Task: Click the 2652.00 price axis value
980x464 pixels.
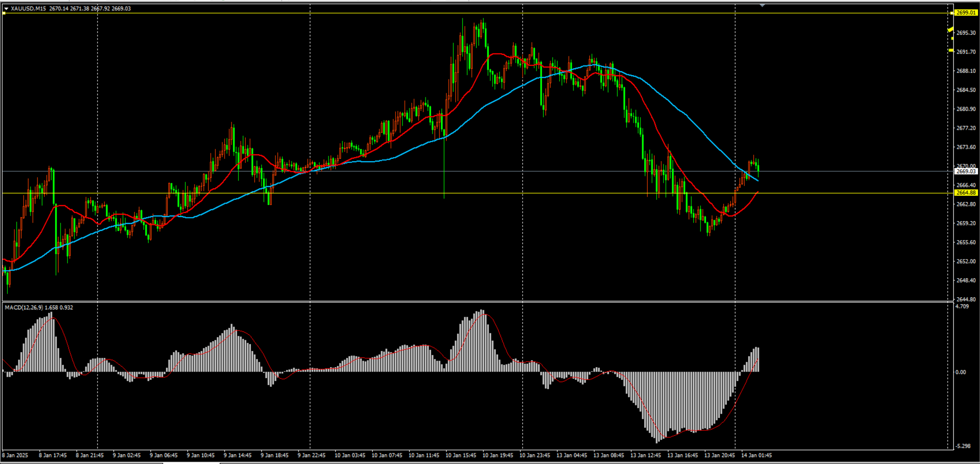Action: click(966, 261)
